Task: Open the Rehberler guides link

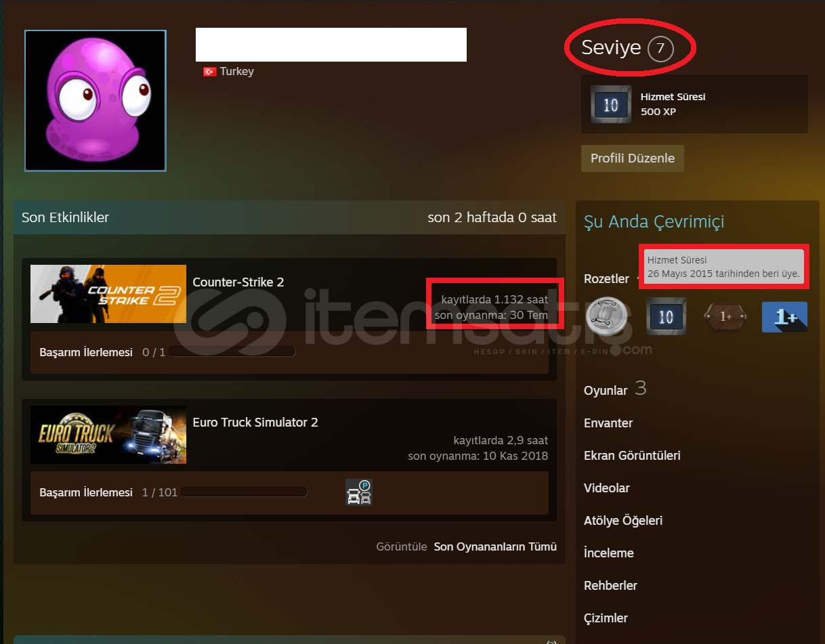Action: pos(610,586)
